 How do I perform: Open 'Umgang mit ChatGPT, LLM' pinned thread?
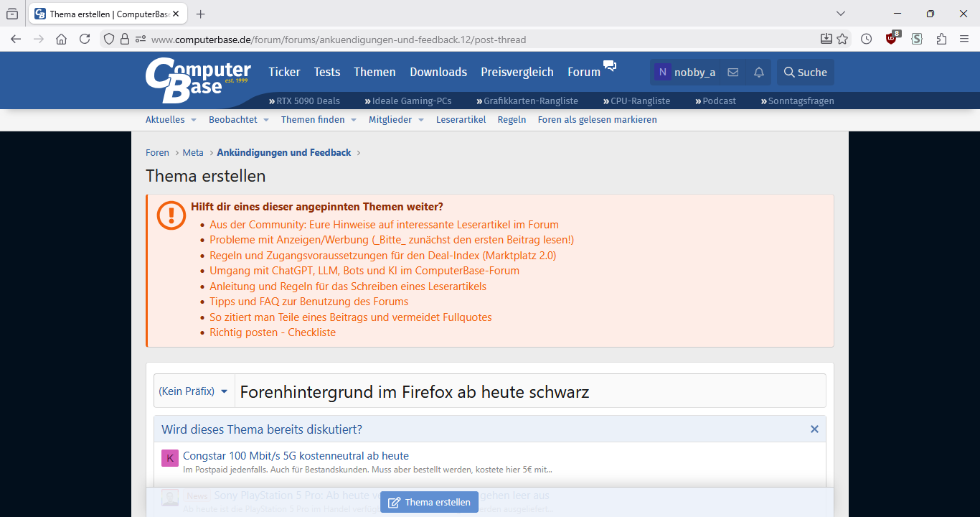point(364,271)
